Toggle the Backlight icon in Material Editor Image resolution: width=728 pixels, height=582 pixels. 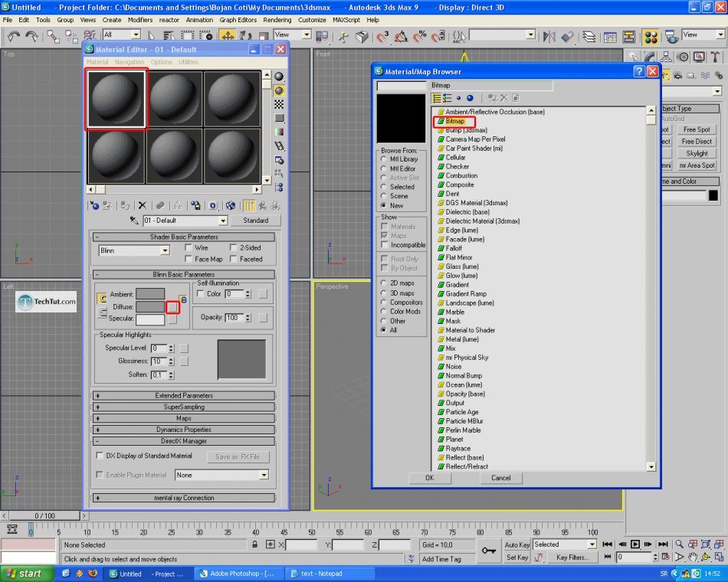pos(279,90)
